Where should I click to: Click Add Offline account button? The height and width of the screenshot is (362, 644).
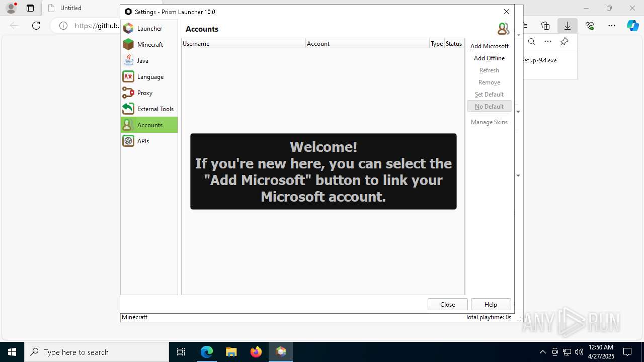click(489, 58)
